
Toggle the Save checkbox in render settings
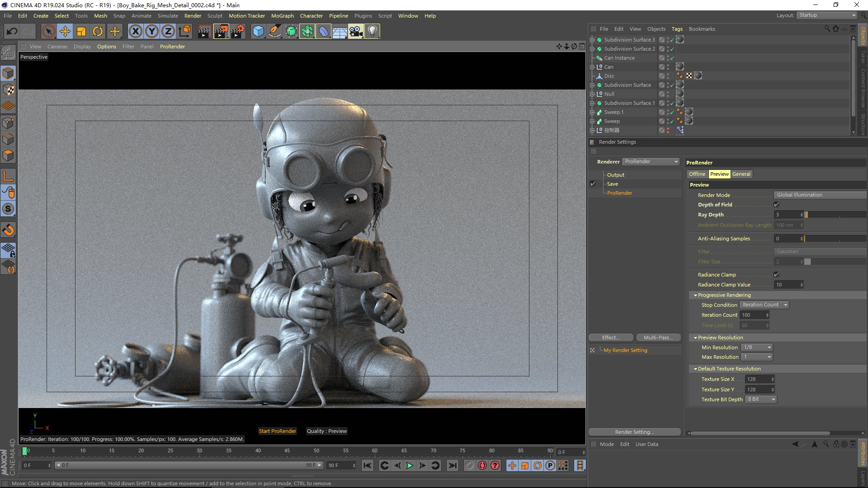pos(593,184)
